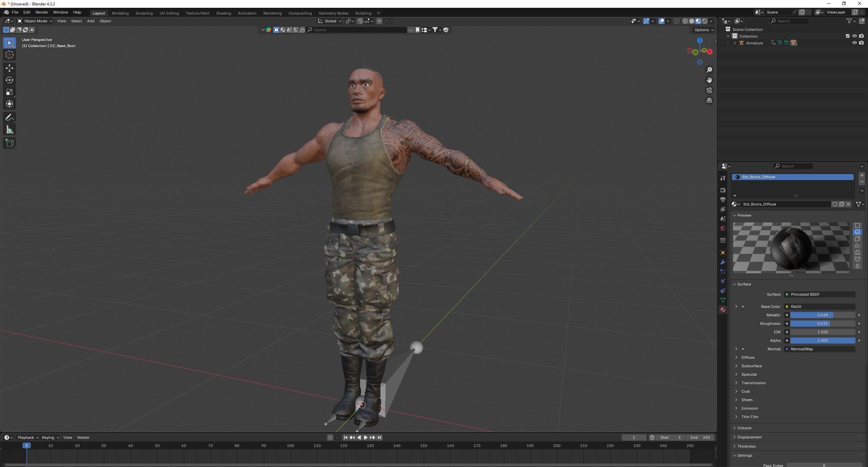Select the Measure tool
This screenshot has height=467, width=868.
point(9,130)
